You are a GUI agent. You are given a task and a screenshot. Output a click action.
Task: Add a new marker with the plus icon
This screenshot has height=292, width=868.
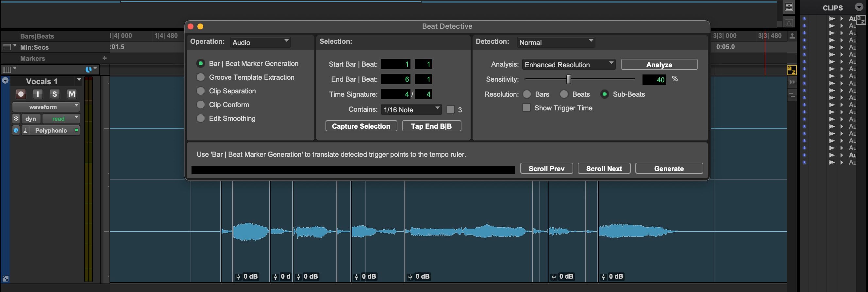(x=105, y=58)
